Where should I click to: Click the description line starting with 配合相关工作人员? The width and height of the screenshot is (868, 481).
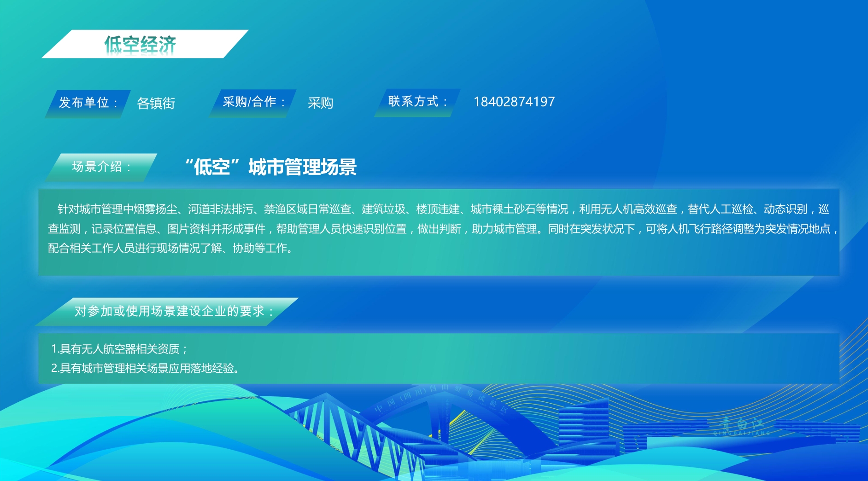click(x=170, y=249)
